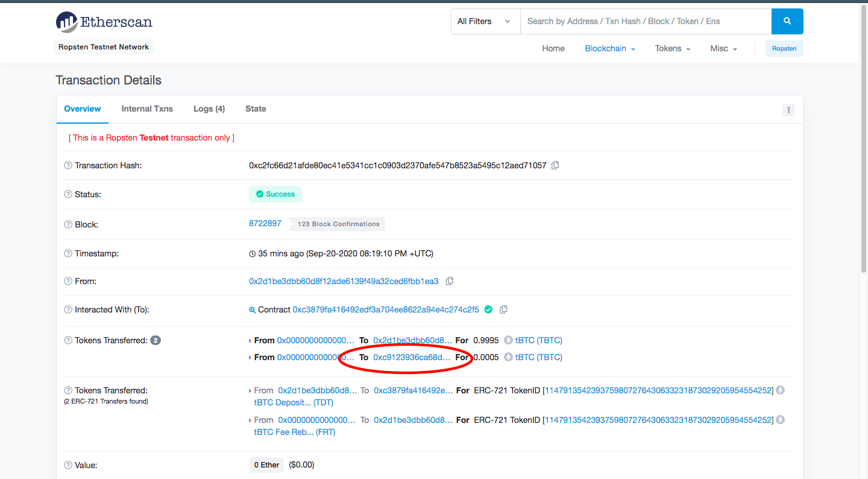Switch to the Internal Txns tab

click(x=147, y=109)
